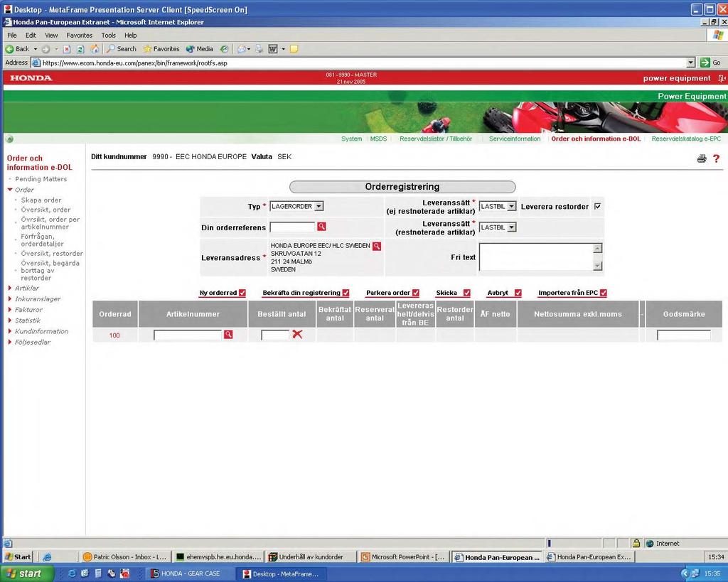Viewport: 728px width, 582px height.
Task: Click the search icon beside Din orderreferens
Action: pyautogui.click(x=321, y=227)
